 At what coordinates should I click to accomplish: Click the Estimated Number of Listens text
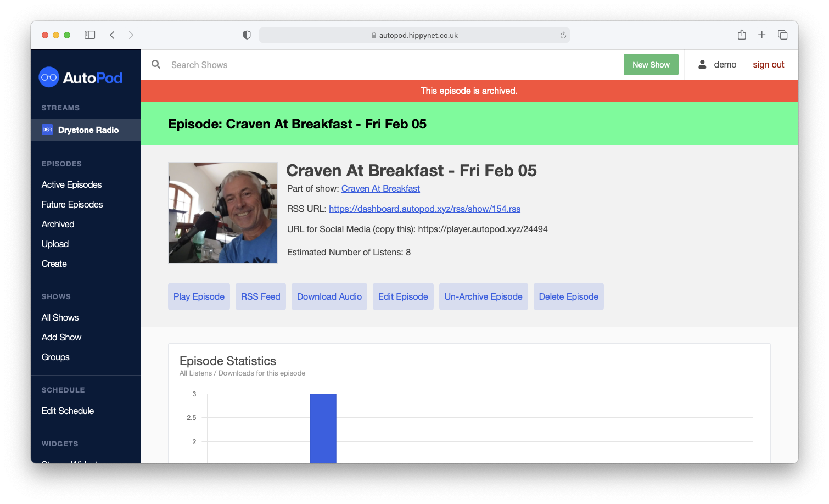tap(349, 252)
